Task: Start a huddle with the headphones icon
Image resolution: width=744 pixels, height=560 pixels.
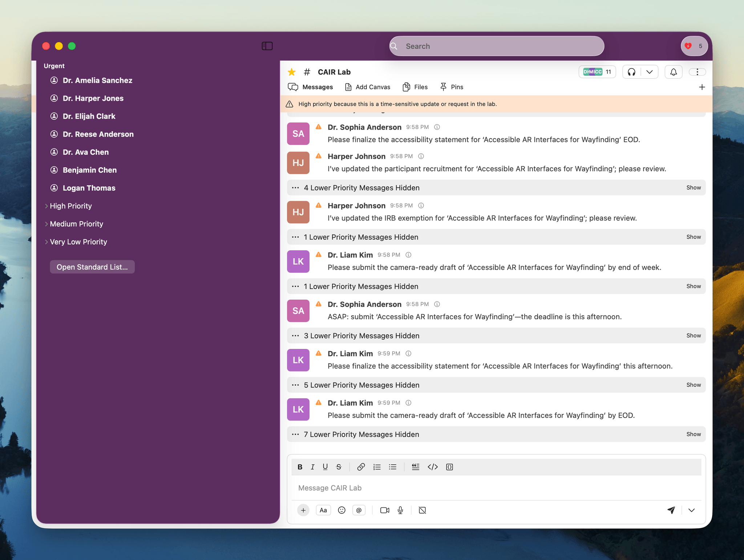Action: [x=631, y=72]
